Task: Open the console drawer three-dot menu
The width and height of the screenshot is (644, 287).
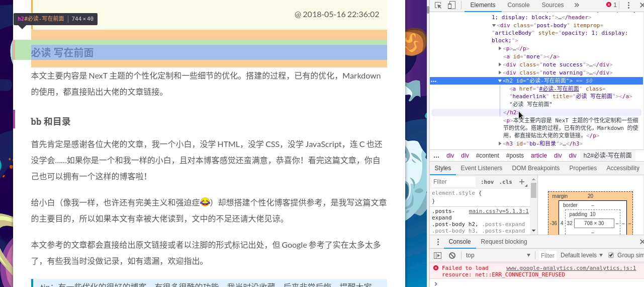Action: [438, 242]
